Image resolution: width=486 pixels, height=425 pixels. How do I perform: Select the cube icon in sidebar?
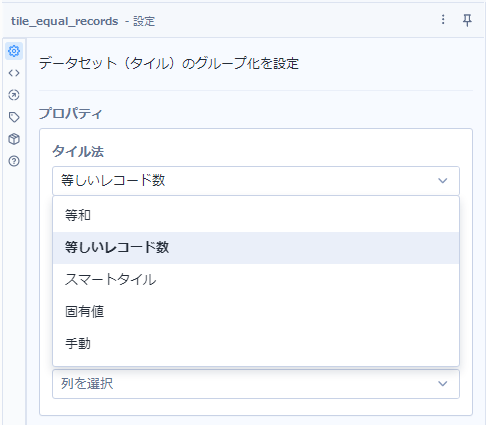(14, 139)
